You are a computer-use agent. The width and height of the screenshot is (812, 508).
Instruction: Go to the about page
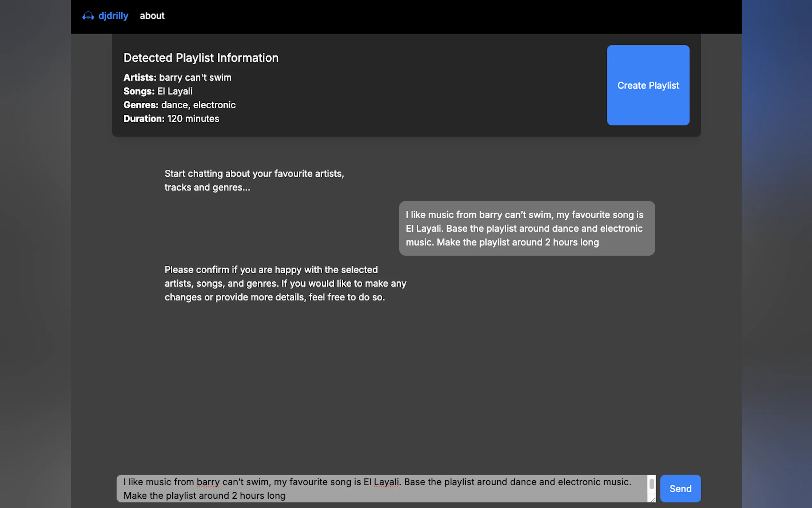[x=152, y=16]
